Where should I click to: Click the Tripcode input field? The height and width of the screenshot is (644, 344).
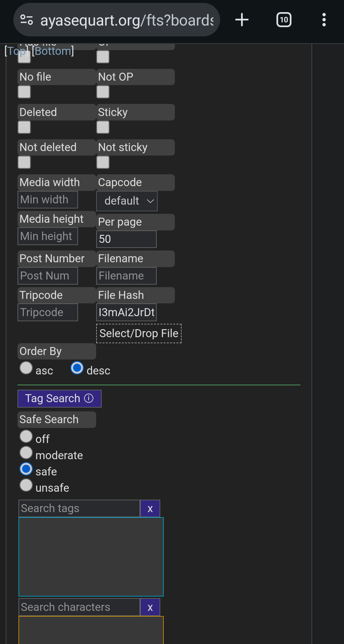click(x=48, y=313)
